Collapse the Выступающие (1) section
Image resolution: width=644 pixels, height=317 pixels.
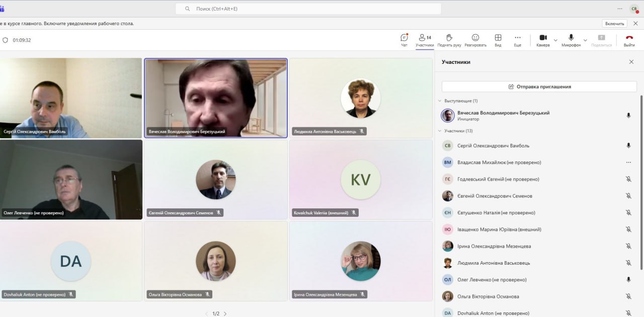[440, 101]
